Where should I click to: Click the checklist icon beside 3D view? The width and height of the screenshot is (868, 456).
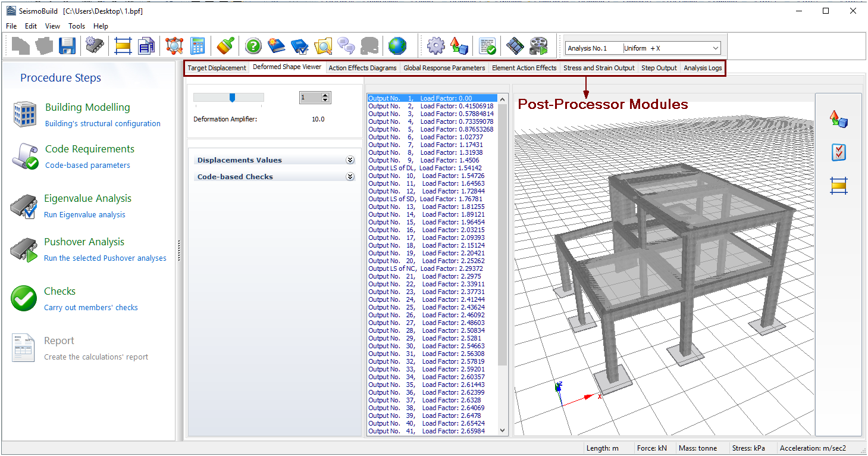pyautogui.click(x=838, y=152)
